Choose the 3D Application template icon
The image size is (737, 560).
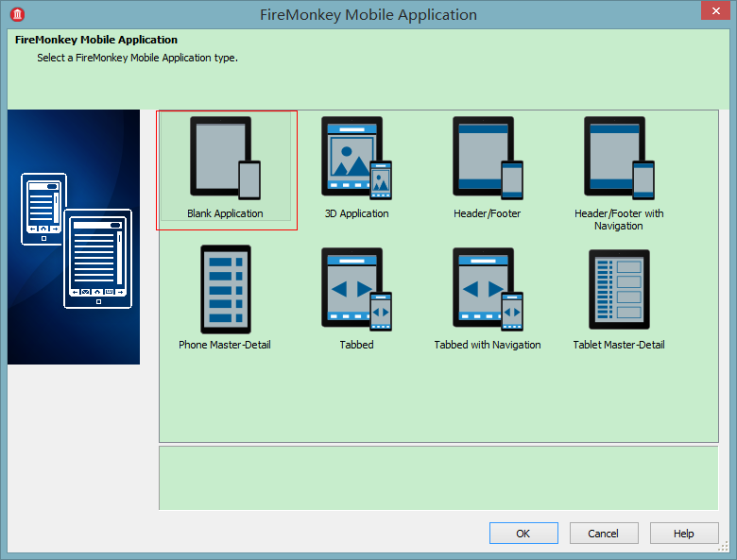[x=357, y=158]
